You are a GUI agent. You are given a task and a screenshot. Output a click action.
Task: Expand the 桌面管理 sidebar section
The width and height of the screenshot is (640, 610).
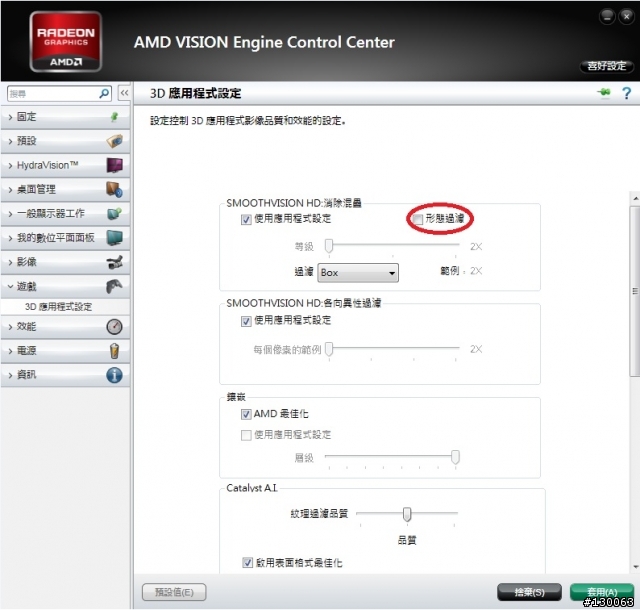[x=65, y=189]
